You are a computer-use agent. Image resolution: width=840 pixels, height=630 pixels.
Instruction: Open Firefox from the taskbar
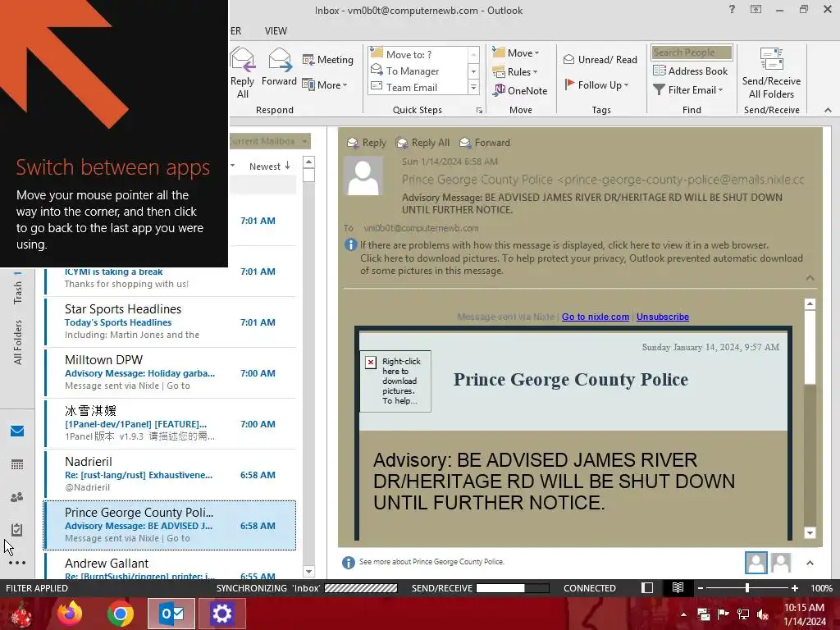pos(70,614)
